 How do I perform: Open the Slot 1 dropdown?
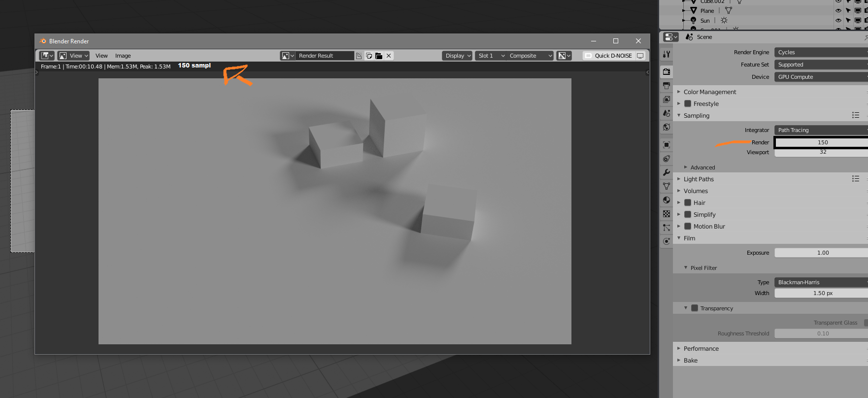coord(492,56)
